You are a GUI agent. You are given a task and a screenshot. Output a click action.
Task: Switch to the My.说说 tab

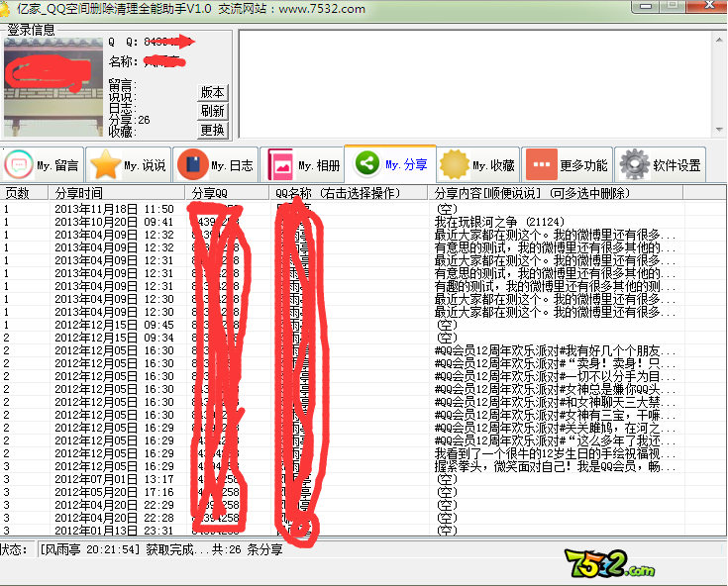point(129,164)
